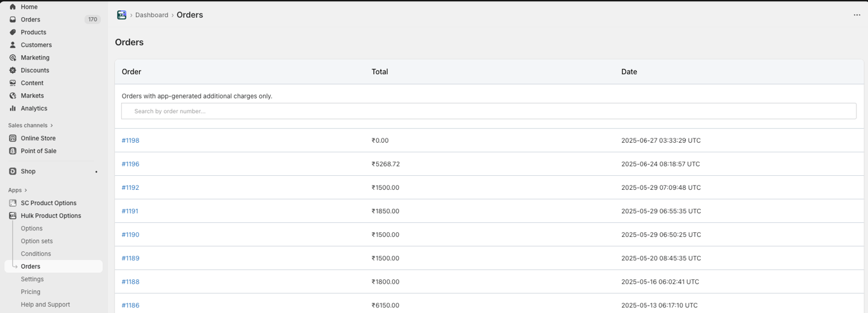Viewport: 868px width, 313px height.
Task: Click the Marketing target icon
Action: [x=13, y=58]
